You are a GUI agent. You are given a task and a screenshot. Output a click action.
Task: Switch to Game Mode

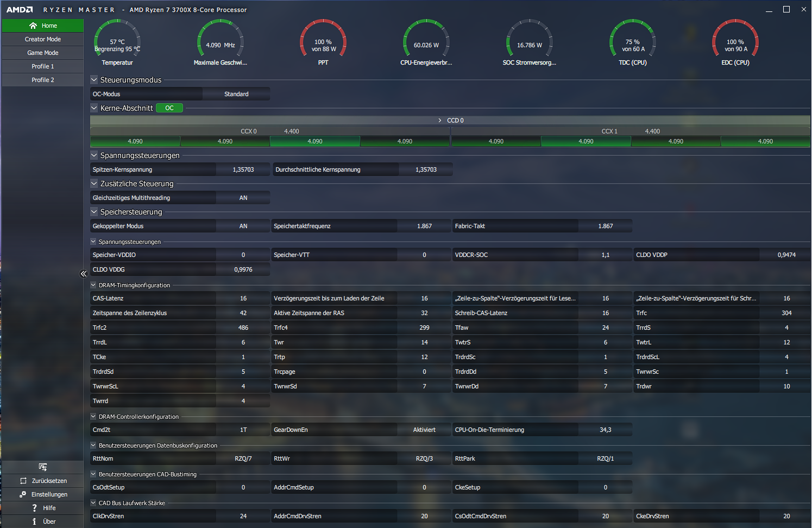point(42,53)
